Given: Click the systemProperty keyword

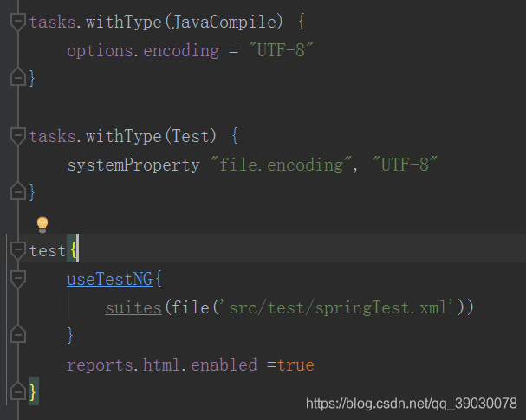Looking at the screenshot, I should (133, 165).
